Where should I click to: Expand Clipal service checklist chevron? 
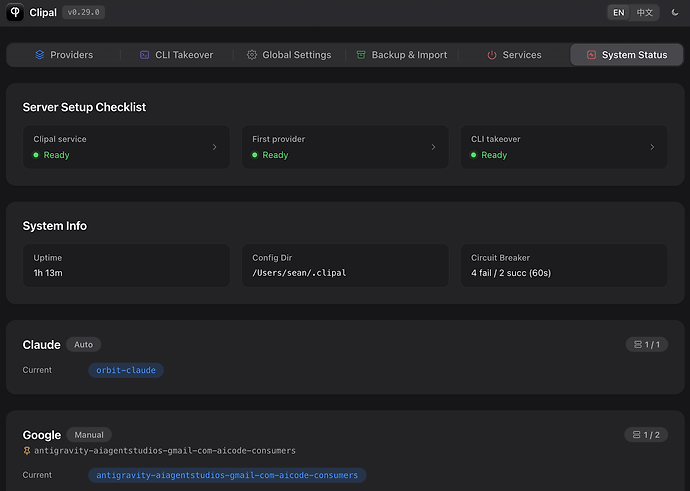(215, 147)
